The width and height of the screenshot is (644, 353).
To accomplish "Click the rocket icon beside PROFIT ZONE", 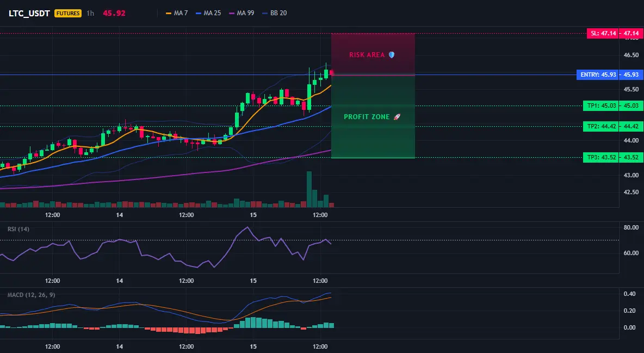I will 397,117.
